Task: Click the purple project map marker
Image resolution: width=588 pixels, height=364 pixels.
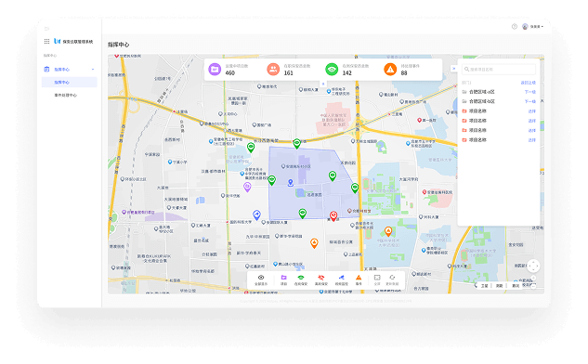Action: coord(247,187)
